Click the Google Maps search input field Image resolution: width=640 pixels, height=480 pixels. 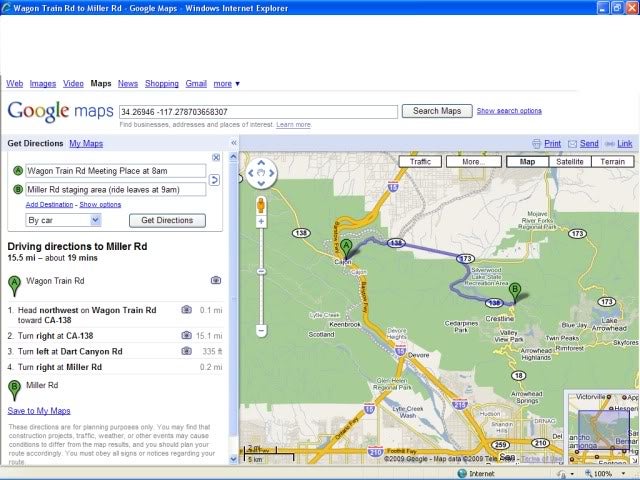coord(260,111)
